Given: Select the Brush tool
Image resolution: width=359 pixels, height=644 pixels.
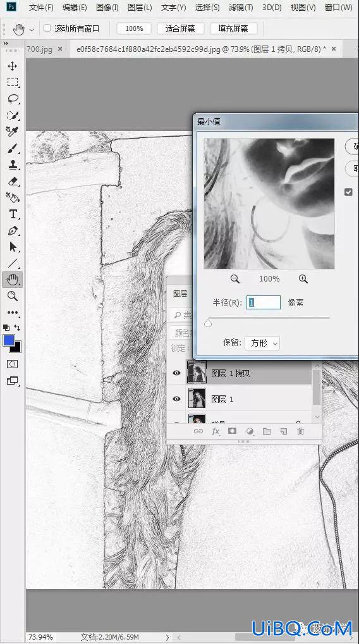Looking at the screenshot, I should coord(13,148).
